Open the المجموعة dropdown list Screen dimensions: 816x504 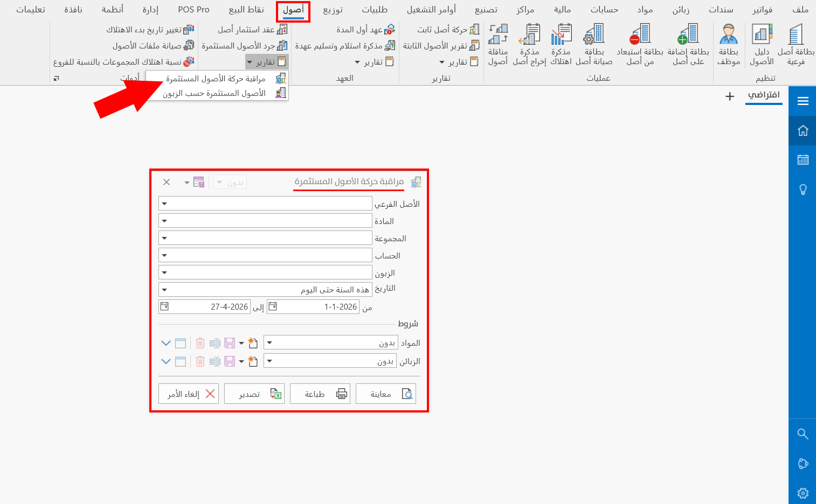164,238
